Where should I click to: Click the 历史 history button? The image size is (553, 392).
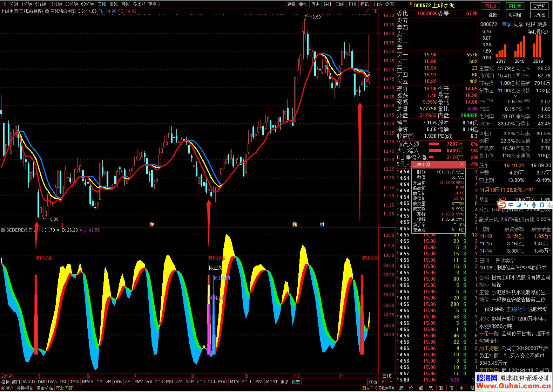315,4
